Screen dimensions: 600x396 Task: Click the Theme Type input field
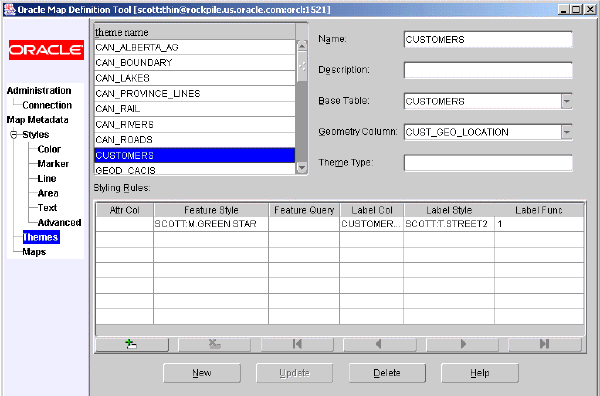coord(488,163)
